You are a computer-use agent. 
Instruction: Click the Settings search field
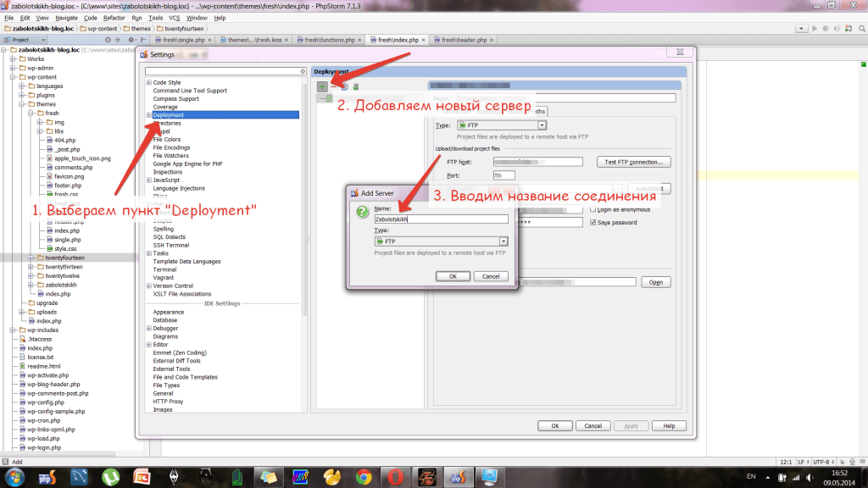pos(225,71)
